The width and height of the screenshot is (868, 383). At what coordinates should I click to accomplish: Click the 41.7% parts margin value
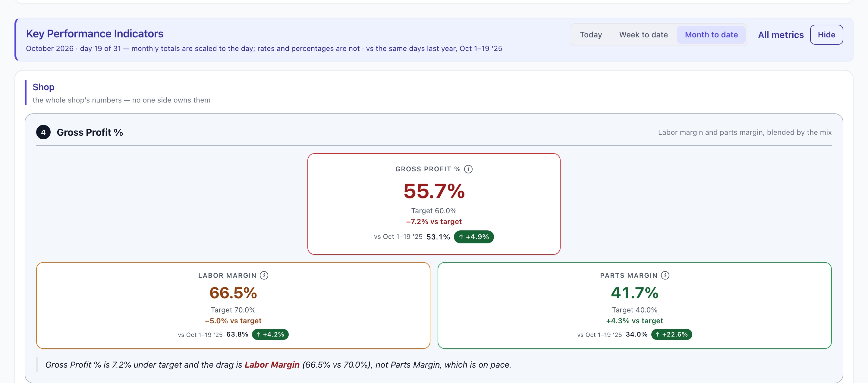(634, 293)
